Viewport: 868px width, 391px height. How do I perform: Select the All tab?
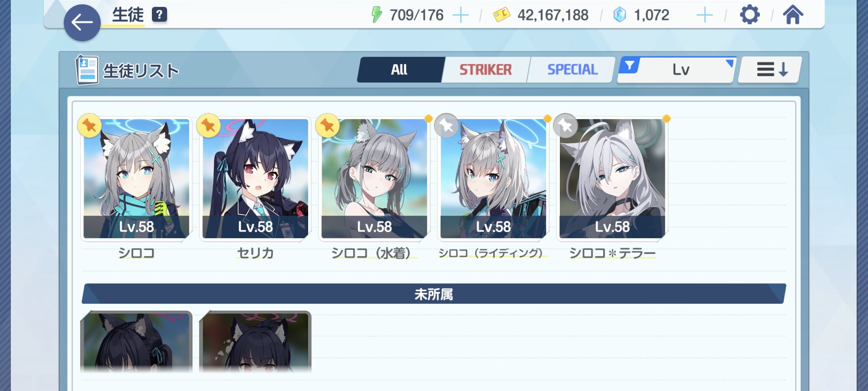(399, 70)
